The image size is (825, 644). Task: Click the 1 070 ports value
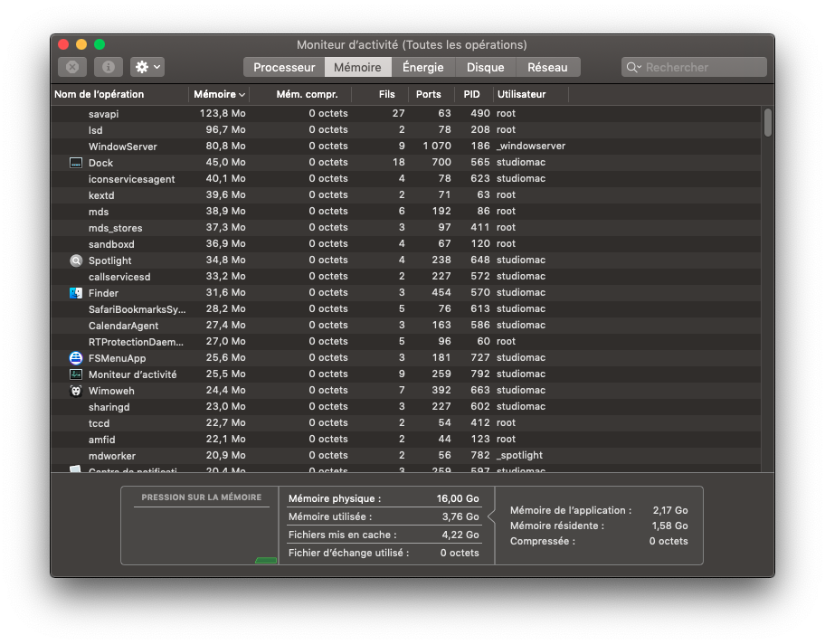pos(437,147)
